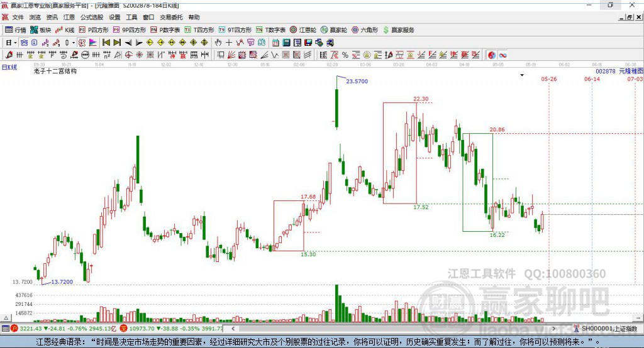Open the 江恩 menu

pos(69,17)
